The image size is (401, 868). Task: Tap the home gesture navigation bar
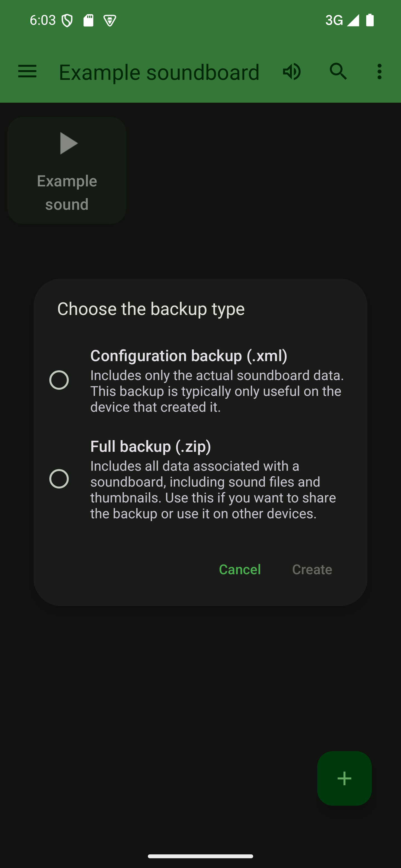[x=200, y=856]
